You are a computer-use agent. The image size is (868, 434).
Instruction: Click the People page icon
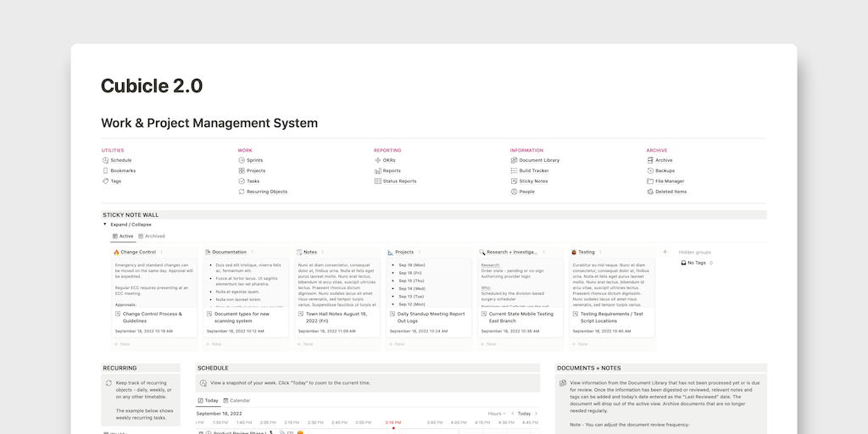point(514,192)
